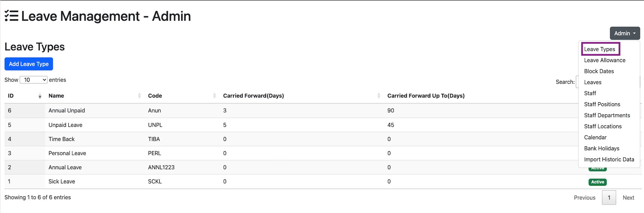This screenshot has height=213, width=644.
Task: Open the Admin dropdown button
Action: pyautogui.click(x=625, y=33)
